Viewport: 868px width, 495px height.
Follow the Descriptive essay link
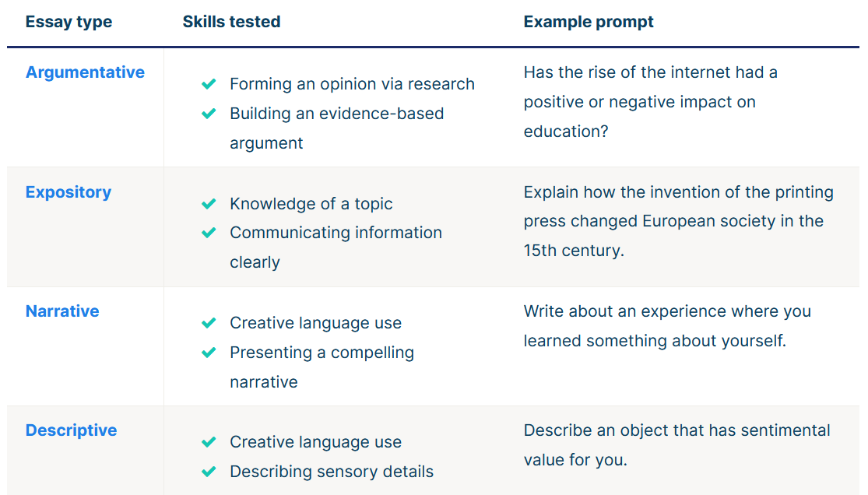(71, 430)
